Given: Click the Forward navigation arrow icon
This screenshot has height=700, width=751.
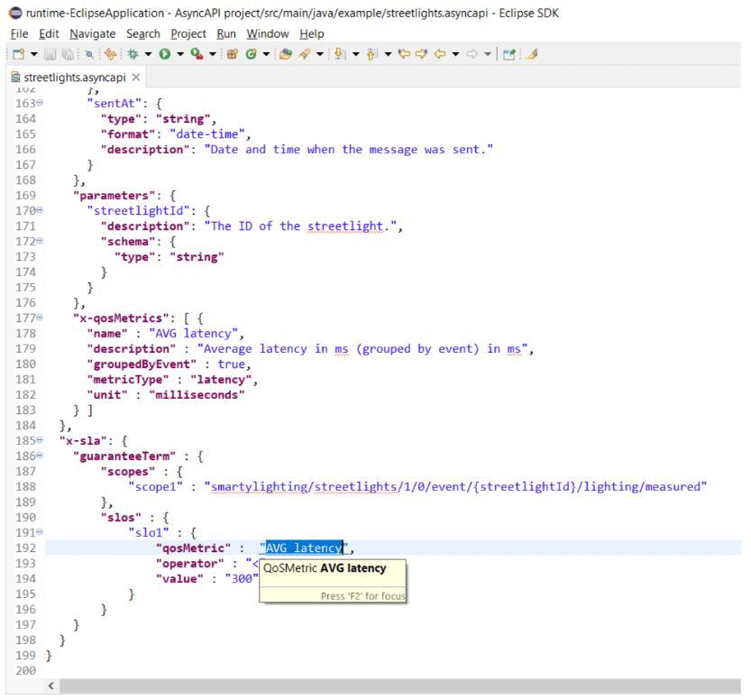Looking at the screenshot, I should coord(472,54).
